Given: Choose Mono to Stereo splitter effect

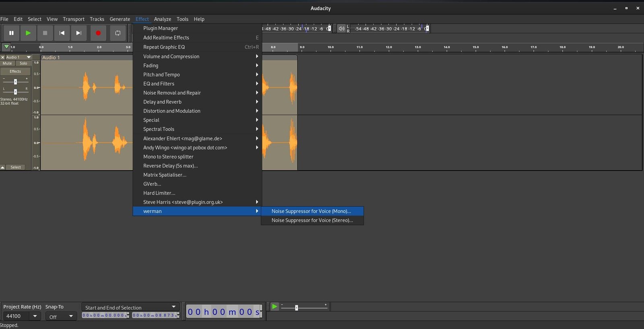Looking at the screenshot, I should 197,156.
